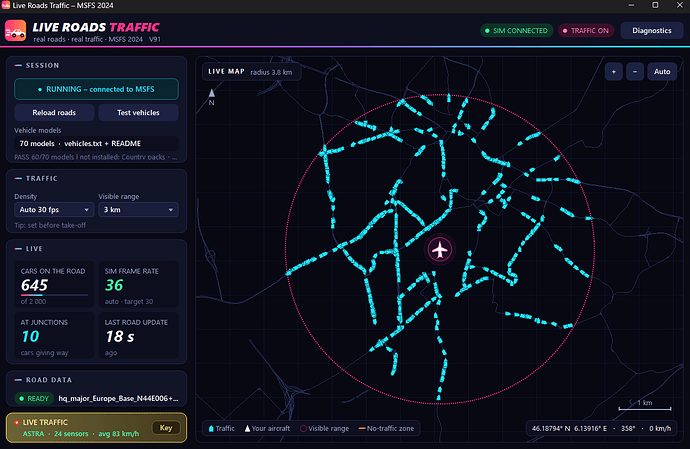Open the Density dropdown
690x449 pixels.
click(54, 210)
